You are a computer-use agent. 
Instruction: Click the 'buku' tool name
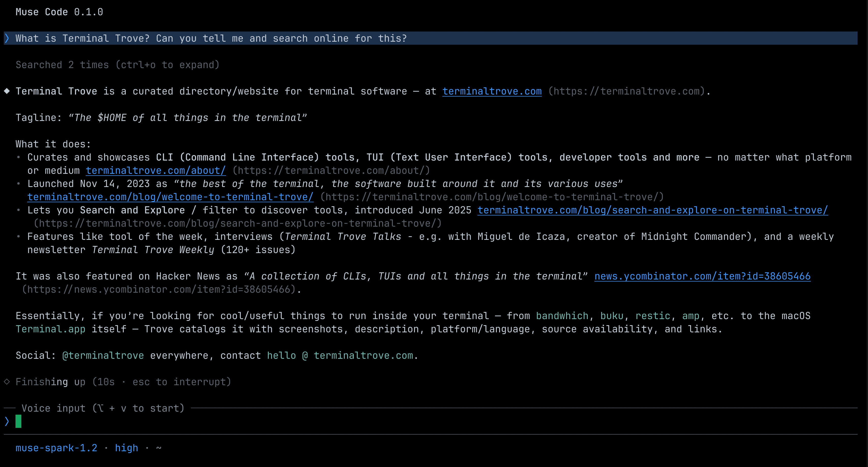tap(612, 316)
